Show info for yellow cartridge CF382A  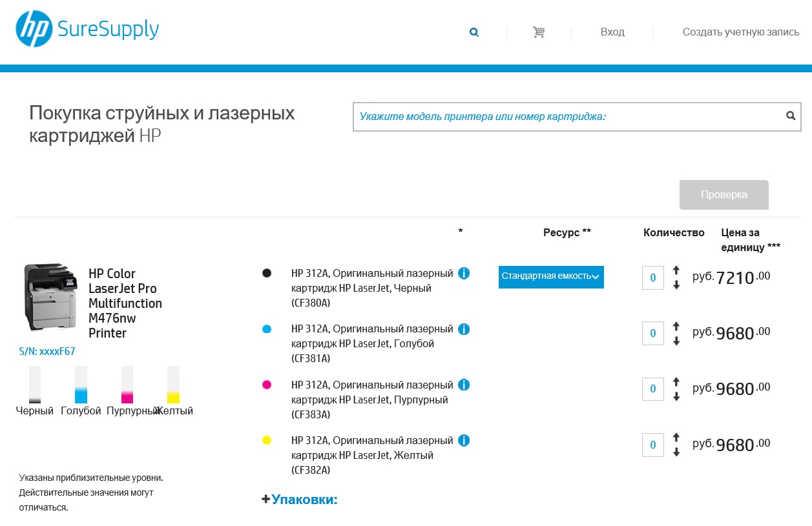(464, 441)
